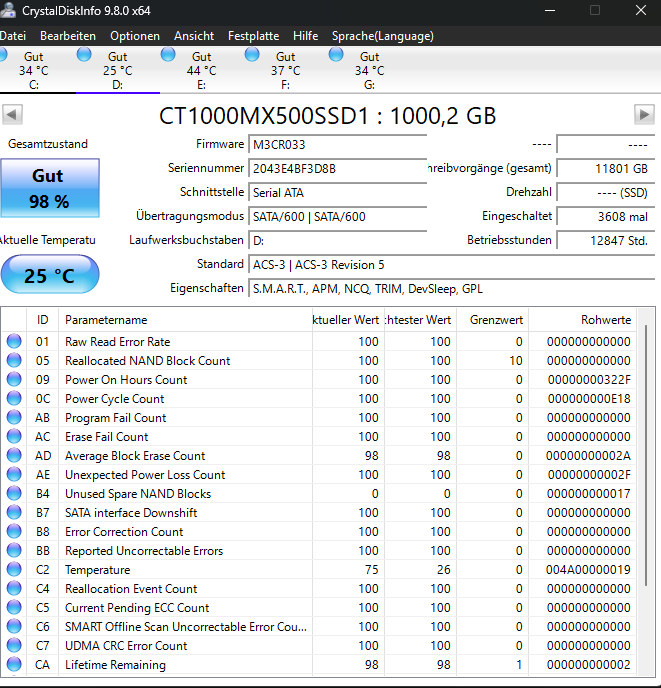The image size is (661, 688).
Task: Click status icon for Error Correction Count
Action: (x=14, y=531)
